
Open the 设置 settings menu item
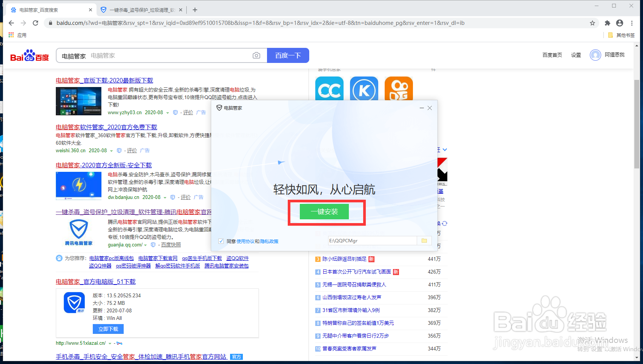click(x=576, y=55)
